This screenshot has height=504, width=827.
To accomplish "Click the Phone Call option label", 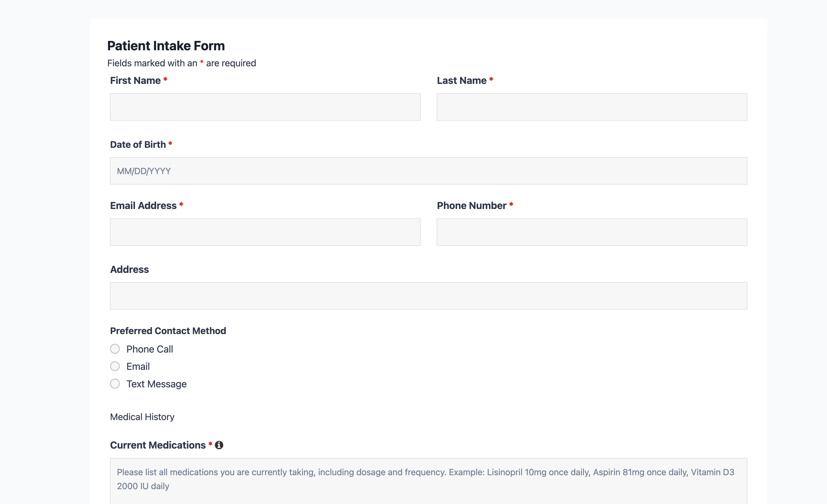I will point(150,349).
